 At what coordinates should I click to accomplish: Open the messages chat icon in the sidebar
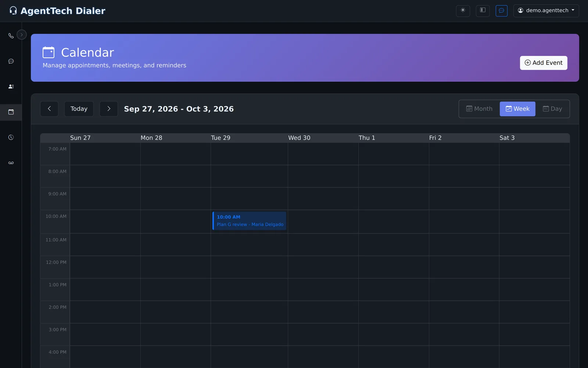(11, 61)
